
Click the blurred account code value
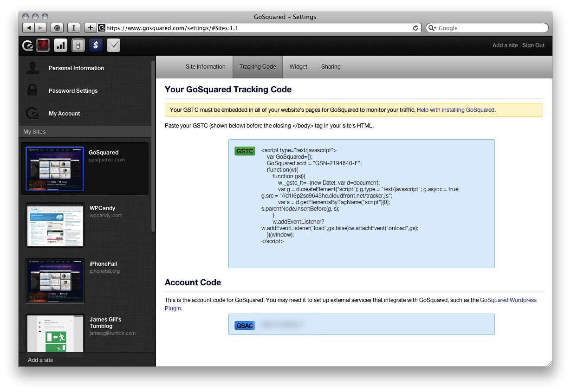coord(282,325)
